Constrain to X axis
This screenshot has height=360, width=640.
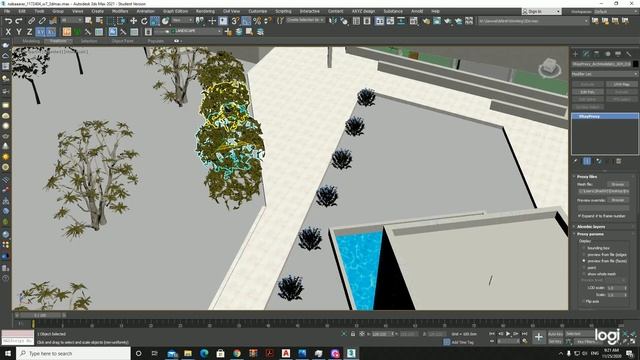point(8,31)
